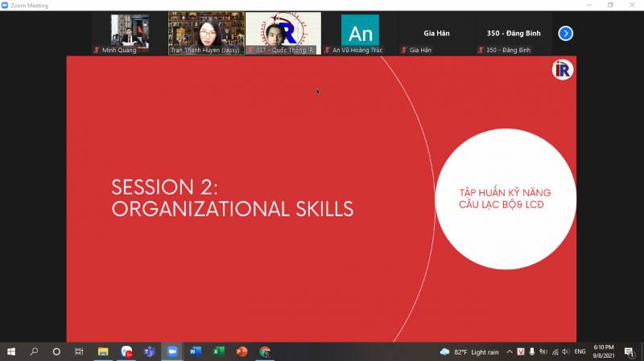Image resolution: width=644 pixels, height=361 pixels.
Task: Open Google Chrome from taskbar
Action: 265,351
